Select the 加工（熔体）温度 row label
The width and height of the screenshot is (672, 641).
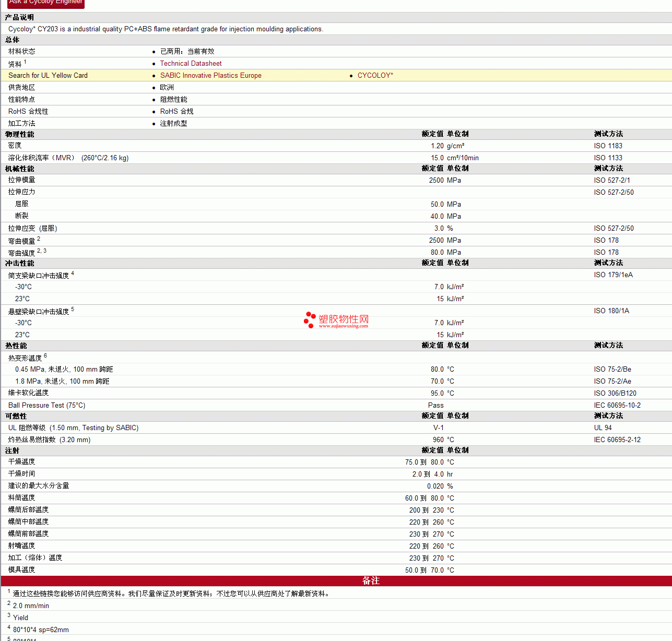pyautogui.click(x=36, y=558)
